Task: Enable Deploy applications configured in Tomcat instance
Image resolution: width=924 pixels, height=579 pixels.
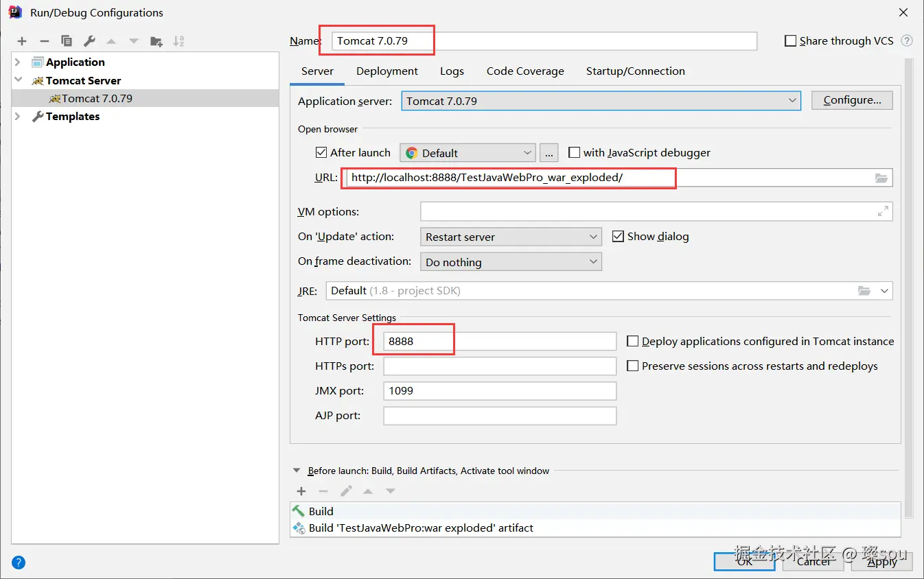Action: (x=633, y=341)
